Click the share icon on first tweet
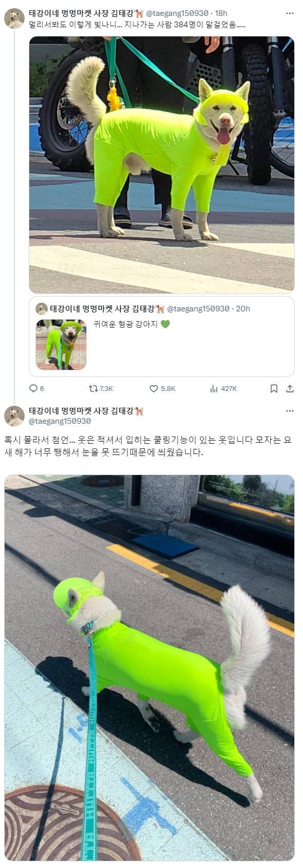303x868 pixels. pos(290,388)
